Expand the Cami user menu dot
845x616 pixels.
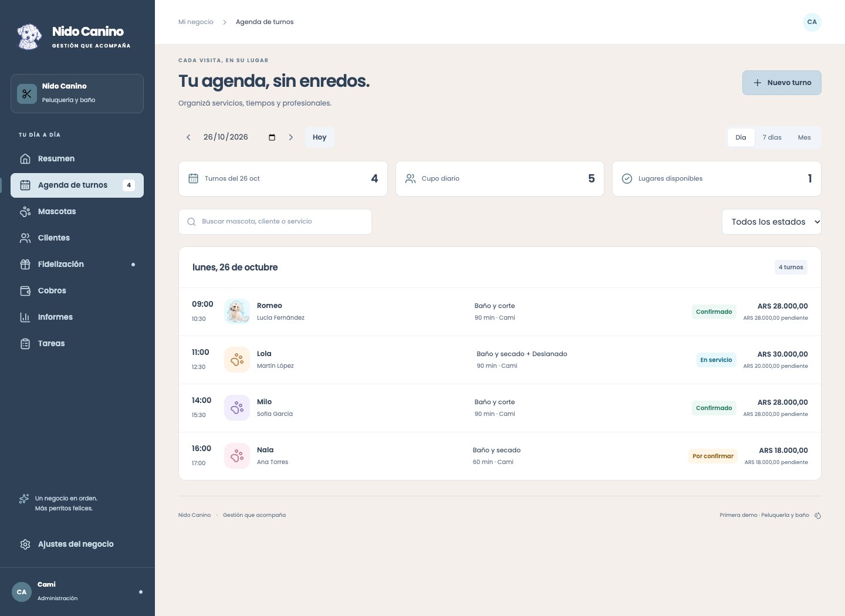pyautogui.click(x=141, y=592)
